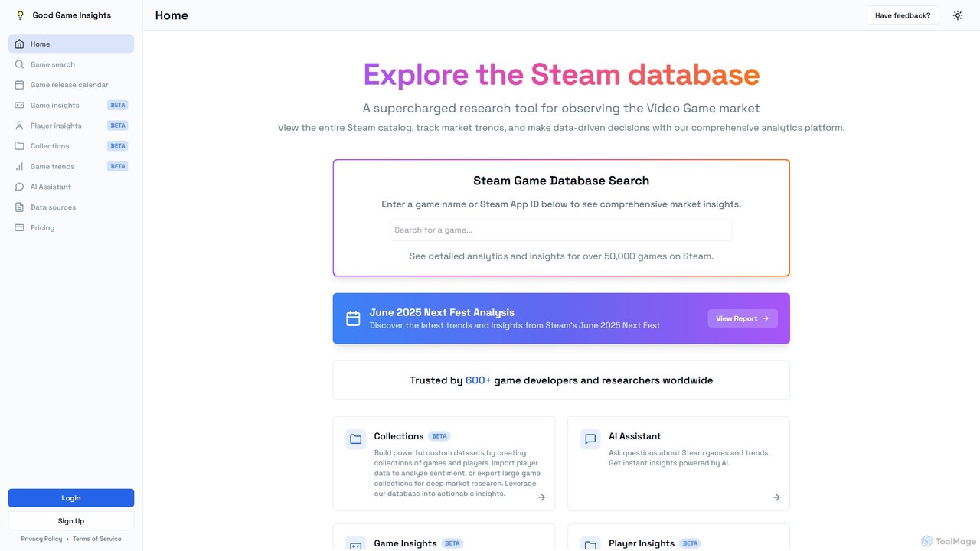Focus the Search for a game field
Screen dimensions: 980x551
561,230
